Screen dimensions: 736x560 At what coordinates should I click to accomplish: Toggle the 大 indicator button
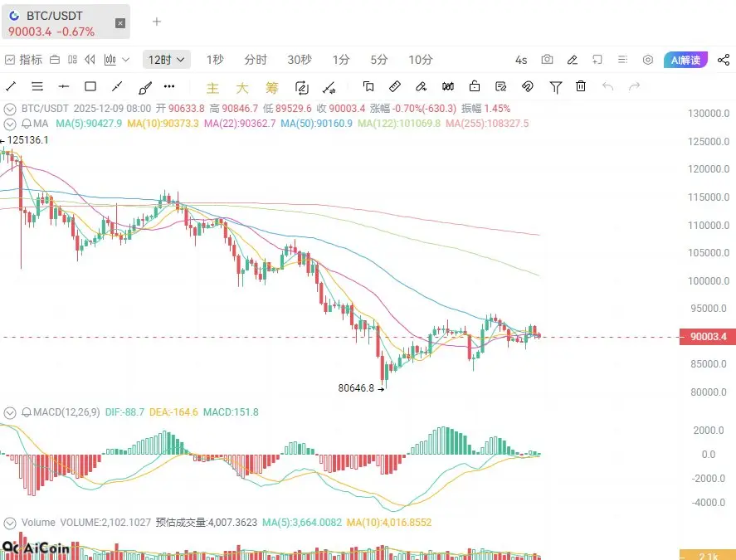(x=242, y=87)
